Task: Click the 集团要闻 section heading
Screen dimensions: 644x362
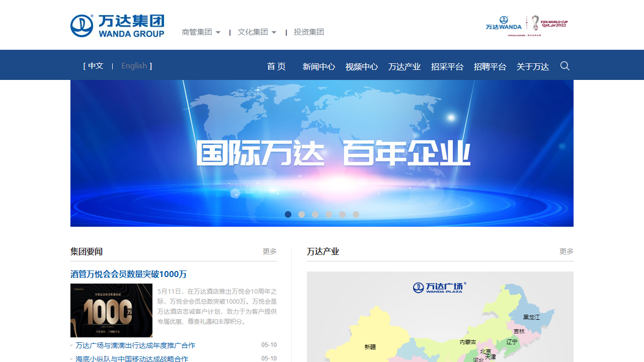Action: (x=87, y=251)
